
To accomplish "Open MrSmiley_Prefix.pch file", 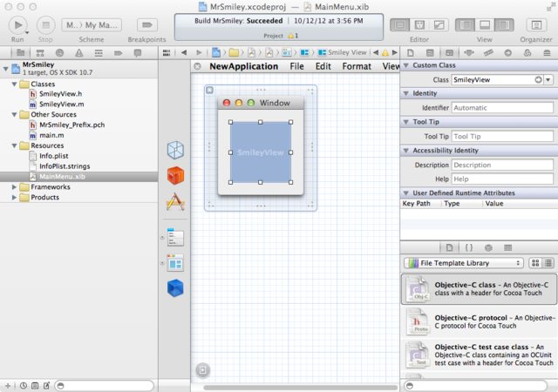I will (71, 125).
